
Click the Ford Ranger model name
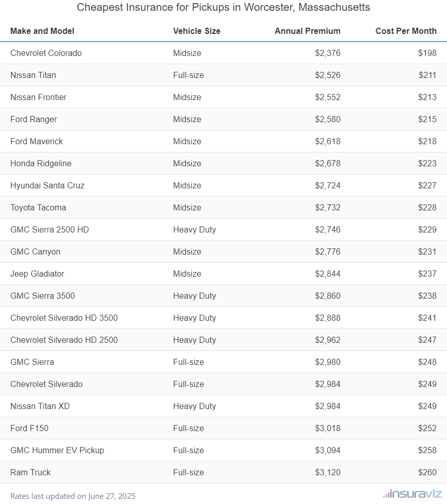click(x=33, y=119)
